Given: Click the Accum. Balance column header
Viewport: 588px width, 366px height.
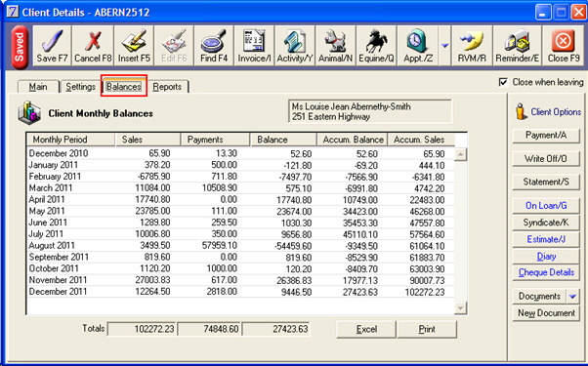Looking at the screenshot, I should click(353, 140).
